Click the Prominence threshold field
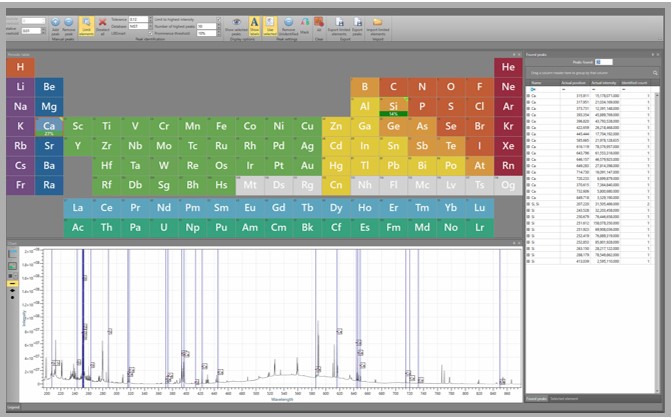Viewport: 672px width, 418px height. (x=206, y=33)
